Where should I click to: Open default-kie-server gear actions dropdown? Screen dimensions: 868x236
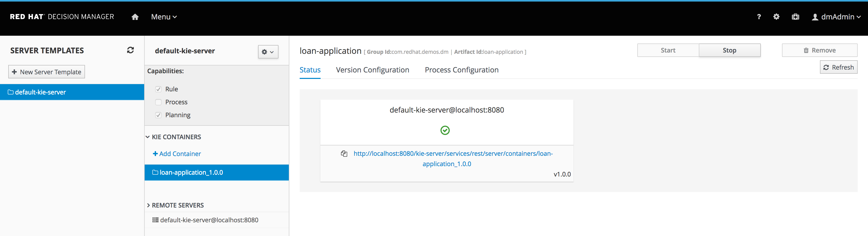pos(268,52)
